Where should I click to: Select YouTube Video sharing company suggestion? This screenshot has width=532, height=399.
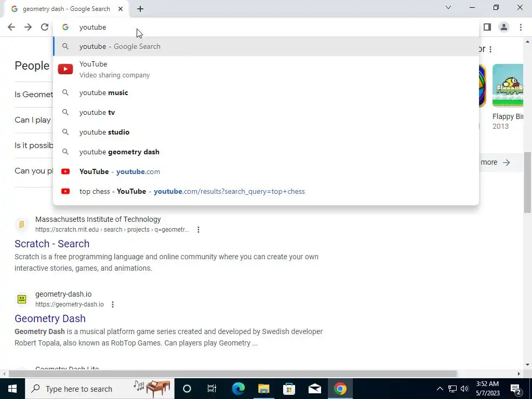pos(266,70)
